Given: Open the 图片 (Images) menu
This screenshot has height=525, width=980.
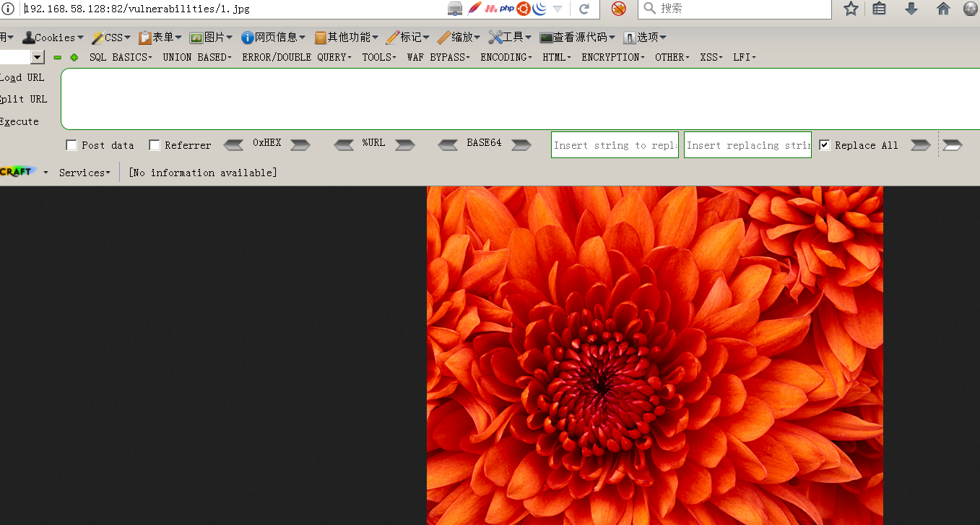Looking at the screenshot, I should [x=211, y=38].
